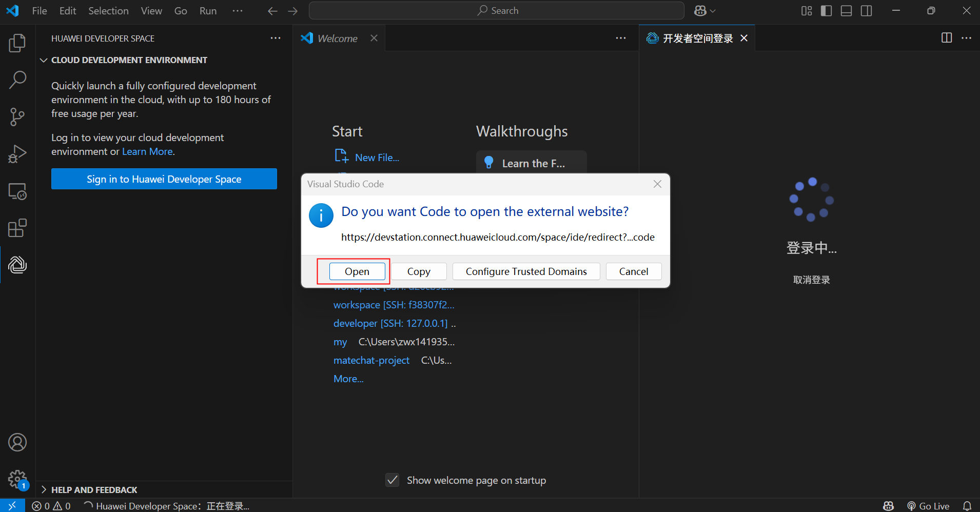The width and height of the screenshot is (980, 512).
Task: Open notifications bell in status bar
Action: tap(967, 506)
